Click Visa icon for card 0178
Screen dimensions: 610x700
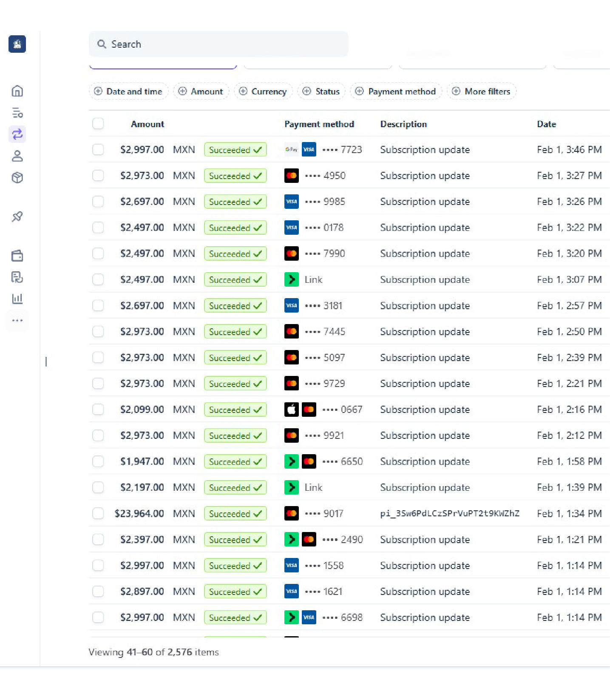(x=291, y=228)
